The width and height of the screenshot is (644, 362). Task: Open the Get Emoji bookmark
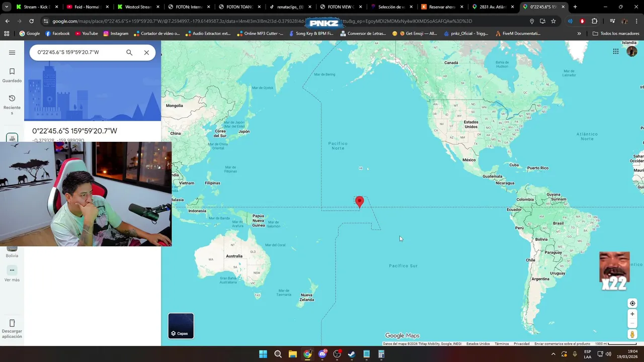415,34
